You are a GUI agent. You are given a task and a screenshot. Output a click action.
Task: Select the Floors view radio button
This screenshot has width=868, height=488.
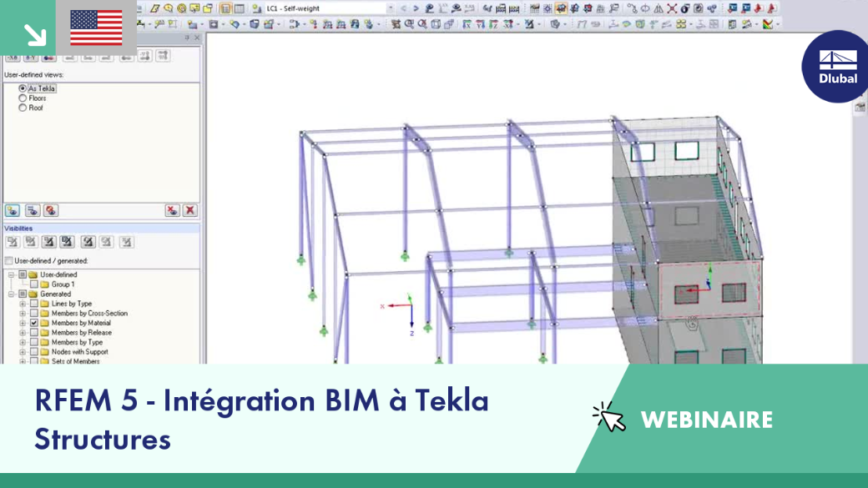[23, 98]
